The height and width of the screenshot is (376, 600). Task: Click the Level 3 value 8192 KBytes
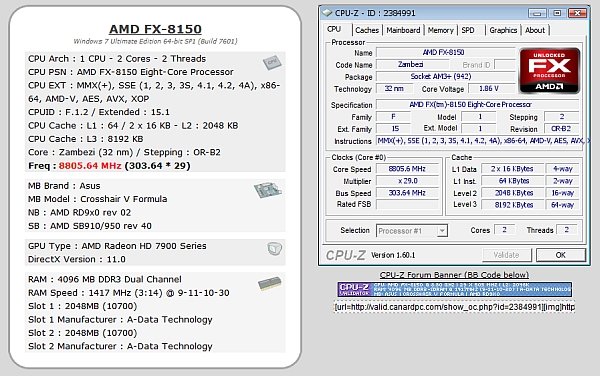(x=512, y=205)
